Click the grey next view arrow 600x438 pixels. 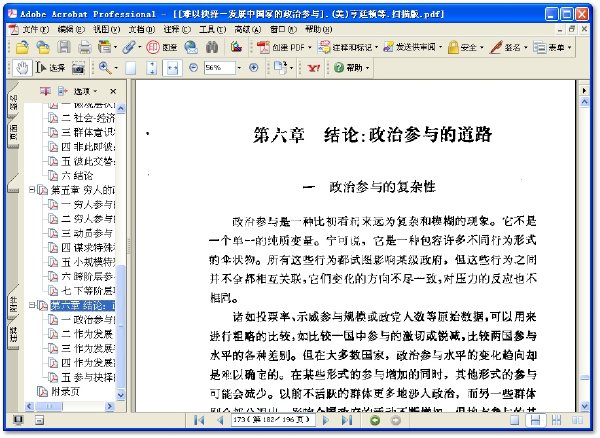click(395, 420)
